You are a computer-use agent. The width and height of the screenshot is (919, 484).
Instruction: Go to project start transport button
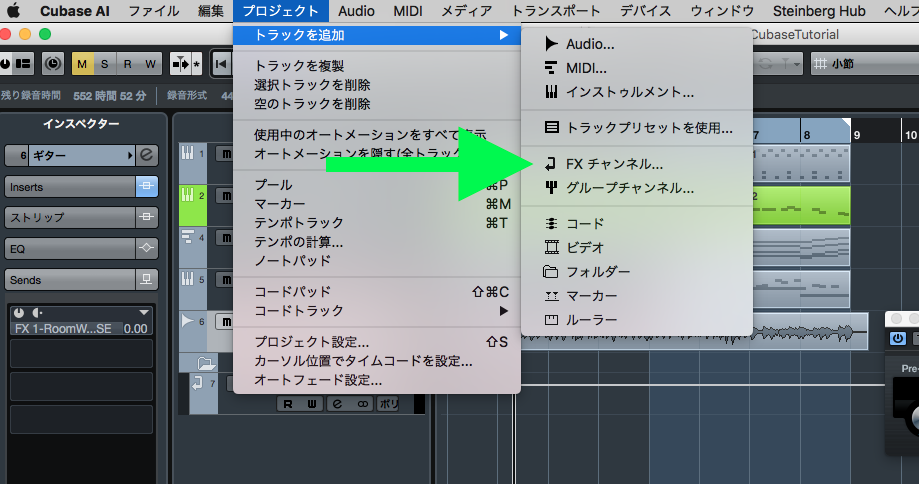point(221,64)
